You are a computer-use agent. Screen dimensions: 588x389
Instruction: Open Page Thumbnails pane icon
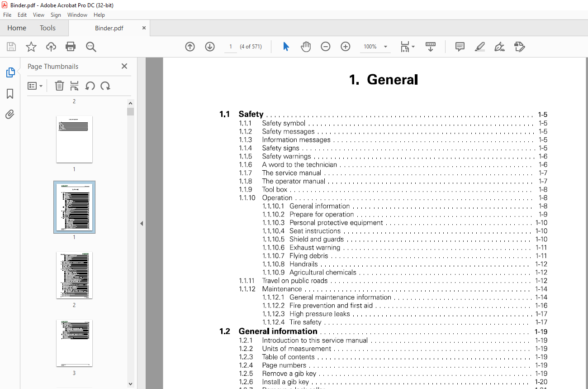(x=10, y=72)
